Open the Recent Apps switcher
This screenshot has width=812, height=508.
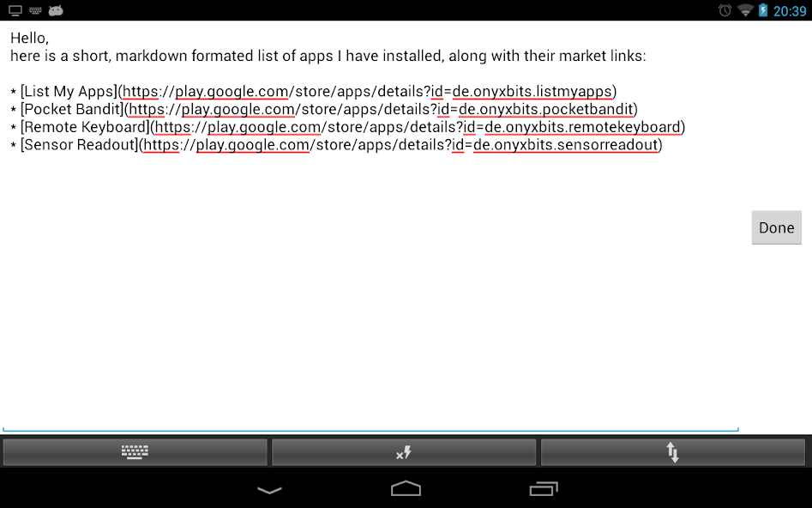click(x=544, y=488)
